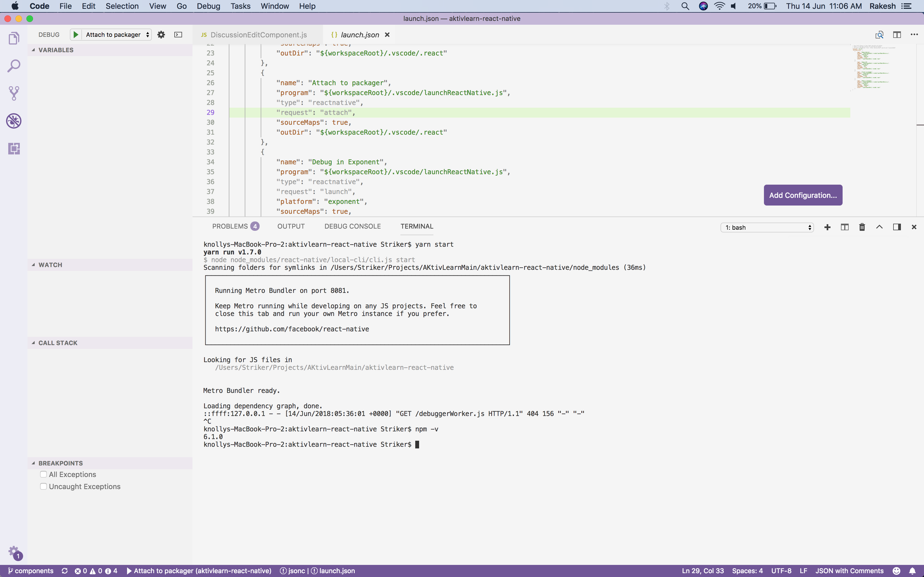Switch to the Debug Console tab
Image resolution: width=924 pixels, height=577 pixels.
352,226
